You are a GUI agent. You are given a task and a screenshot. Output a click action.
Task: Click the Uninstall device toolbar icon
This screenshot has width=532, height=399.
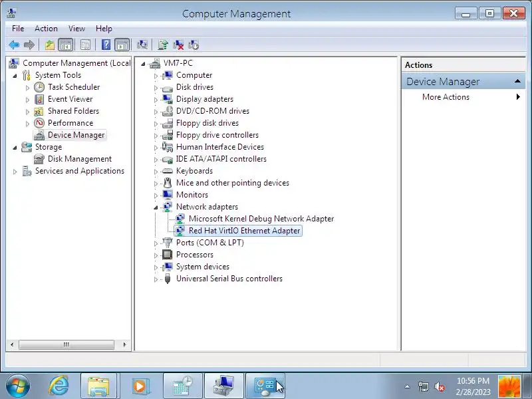click(178, 45)
